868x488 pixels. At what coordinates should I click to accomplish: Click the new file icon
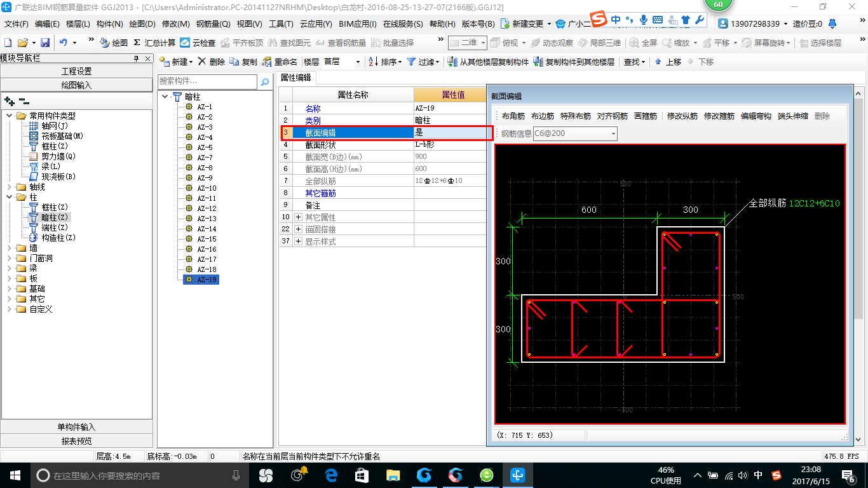click(x=8, y=43)
